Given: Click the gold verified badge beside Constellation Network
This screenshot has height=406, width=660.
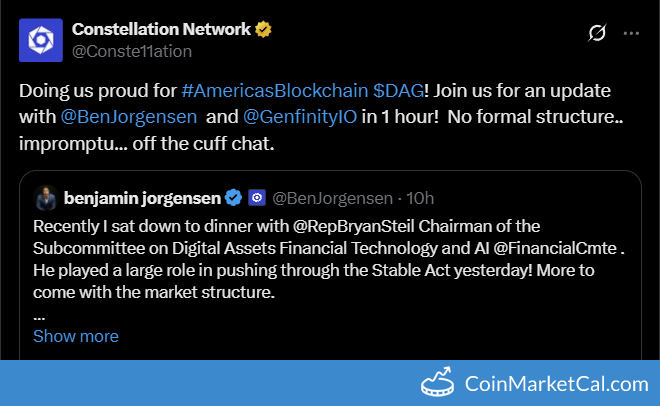Looking at the screenshot, I should click(x=263, y=29).
